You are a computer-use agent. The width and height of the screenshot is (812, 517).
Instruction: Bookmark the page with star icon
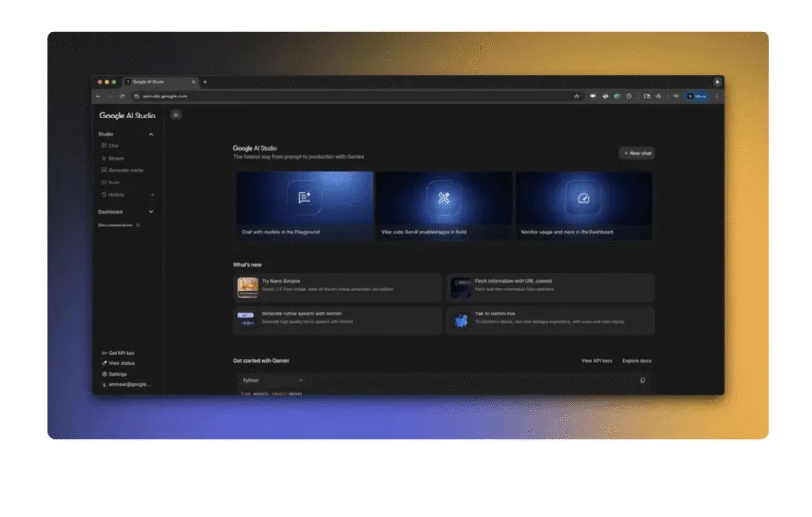pos(576,97)
